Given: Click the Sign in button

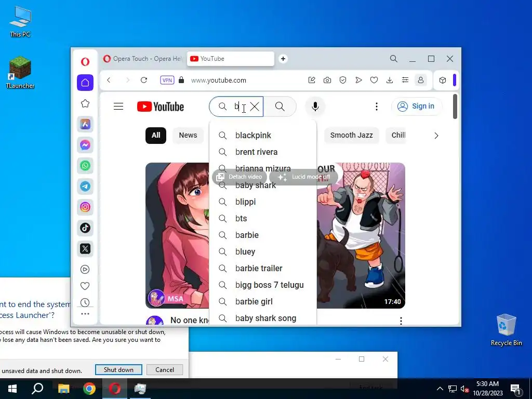Looking at the screenshot, I should (x=417, y=106).
